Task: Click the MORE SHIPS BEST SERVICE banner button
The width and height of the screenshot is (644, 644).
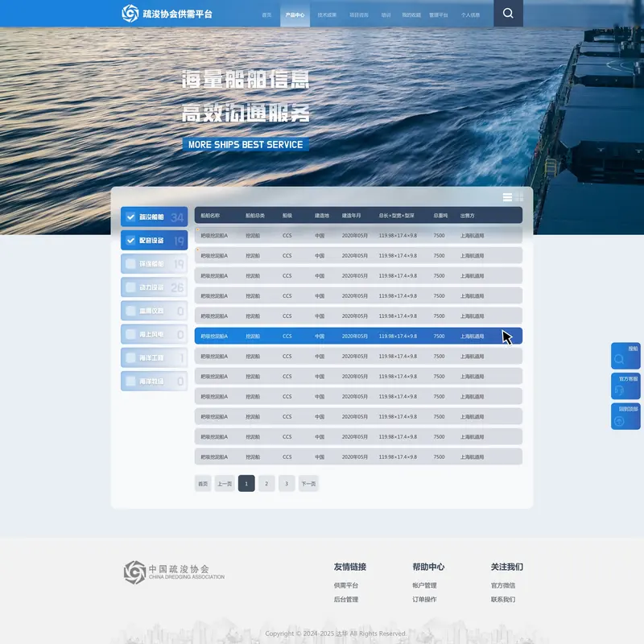Action: (246, 145)
